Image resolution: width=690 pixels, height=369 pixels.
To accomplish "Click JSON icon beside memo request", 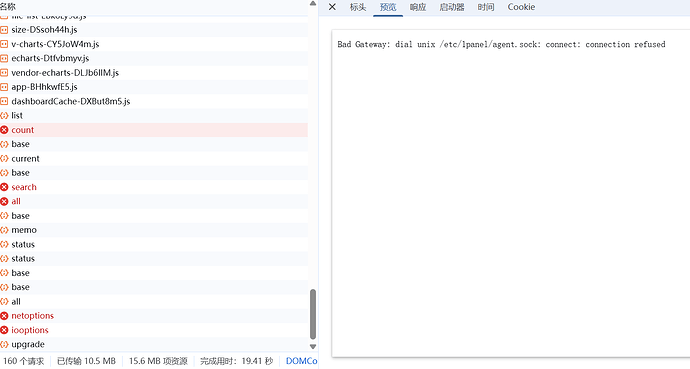I will [x=4, y=230].
